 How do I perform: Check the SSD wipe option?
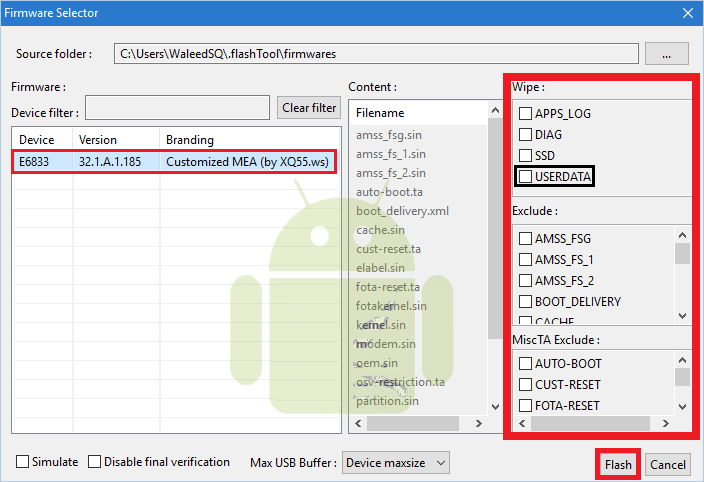(525, 155)
